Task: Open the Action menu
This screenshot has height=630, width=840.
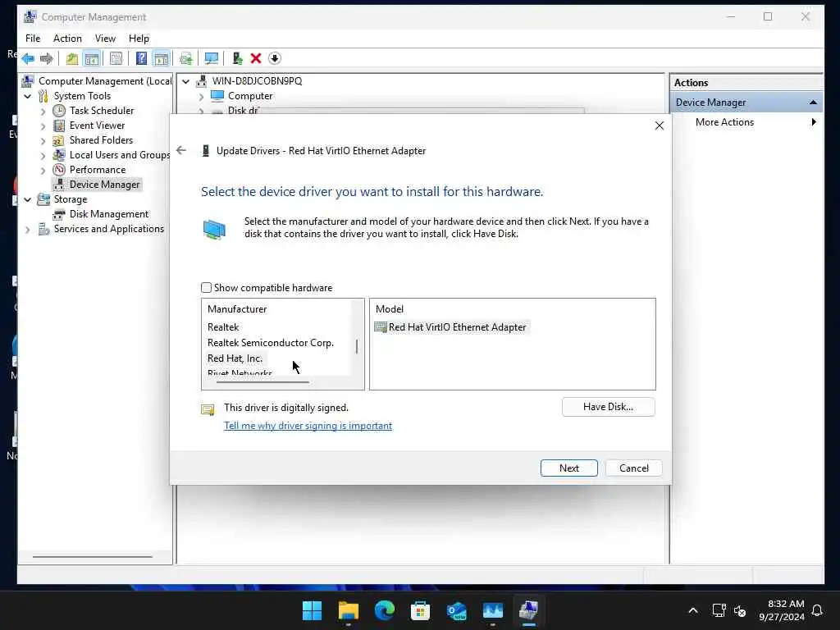Action: click(x=67, y=38)
